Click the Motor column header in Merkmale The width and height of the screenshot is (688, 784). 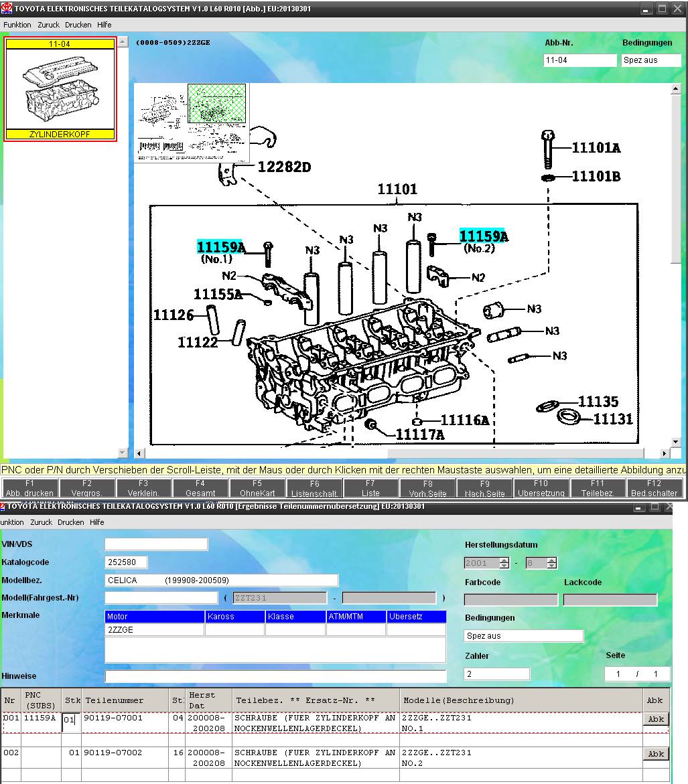[155, 617]
